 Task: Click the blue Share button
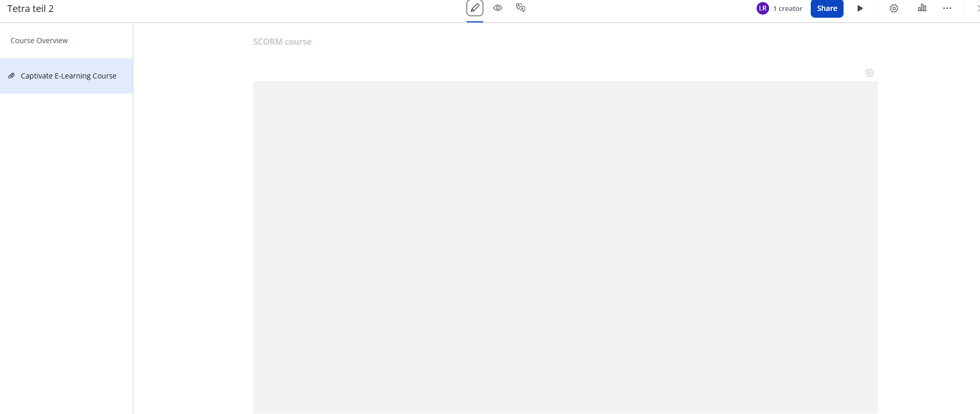[x=826, y=9]
